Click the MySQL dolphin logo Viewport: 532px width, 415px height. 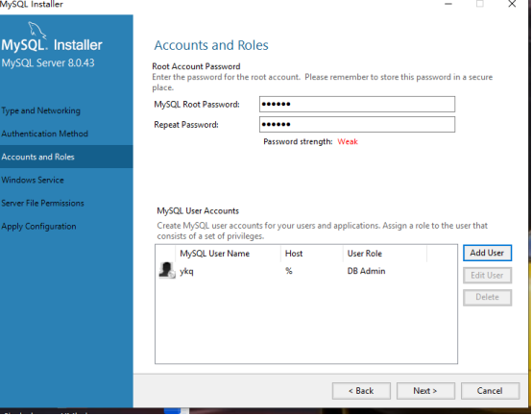click(x=36, y=30)
